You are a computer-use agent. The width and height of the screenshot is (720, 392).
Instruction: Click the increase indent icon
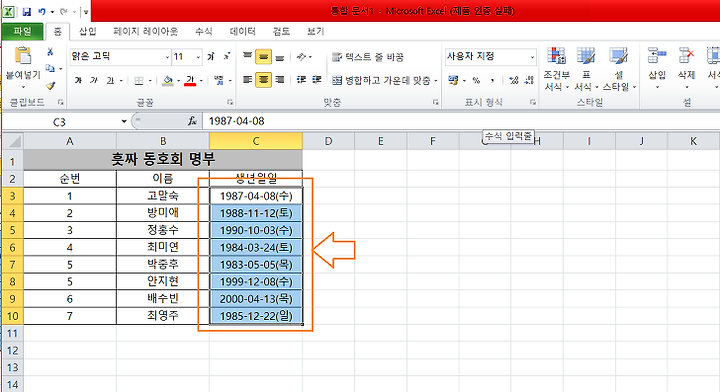coord(317,80)
